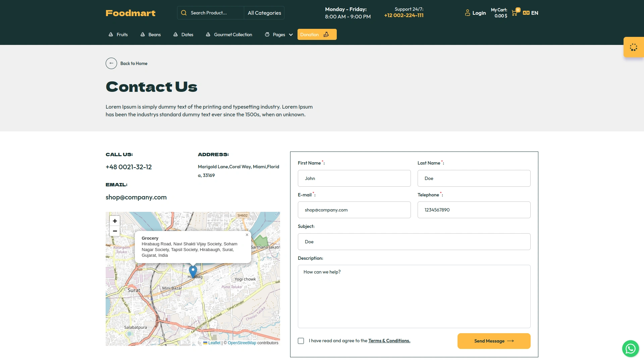Open the Gourmet Collection menu item
Screen dimensions: 644x362
click(x=233, y=35)
